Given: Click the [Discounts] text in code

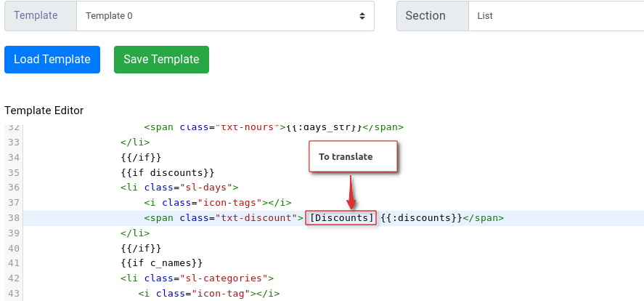Looking at the screenshot, I should pyautogui.click(x=341, y=218).
